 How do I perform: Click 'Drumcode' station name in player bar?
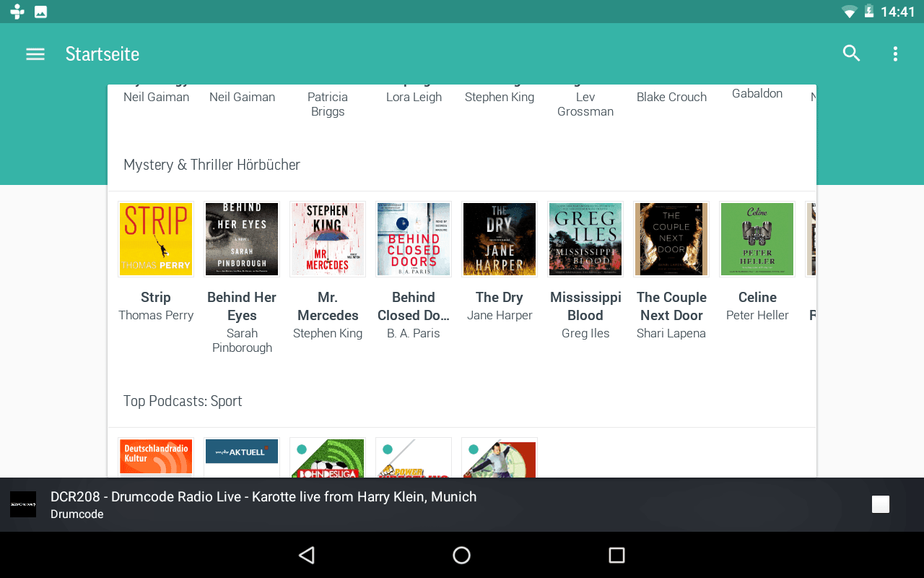tap(77, 514)
